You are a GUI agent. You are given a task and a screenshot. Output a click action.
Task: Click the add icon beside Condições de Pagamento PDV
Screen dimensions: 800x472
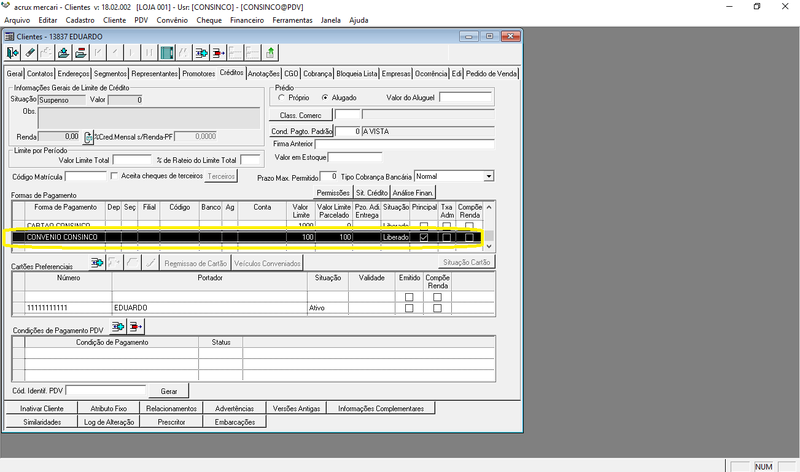pyautogui.click(x=118, y=327)
